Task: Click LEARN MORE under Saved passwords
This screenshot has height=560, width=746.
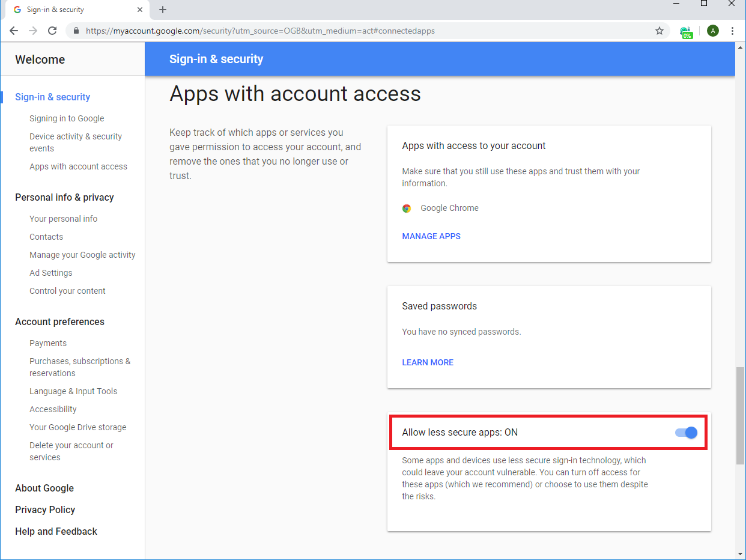Action: click(428, 362)
